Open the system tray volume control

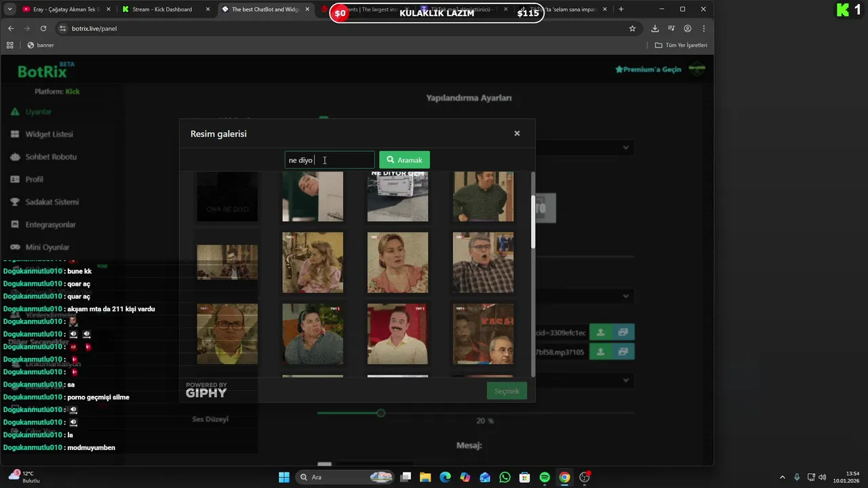click(x=822, y=477)
